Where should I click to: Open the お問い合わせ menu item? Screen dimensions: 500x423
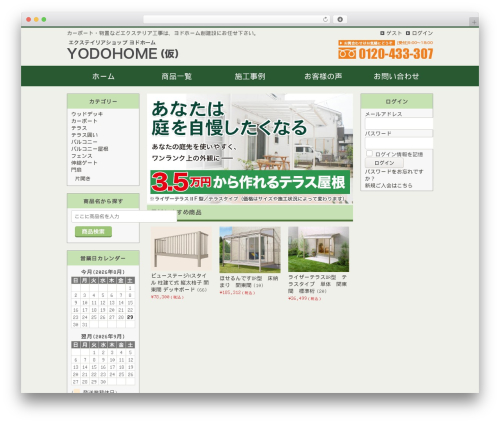tap(396, 76)
